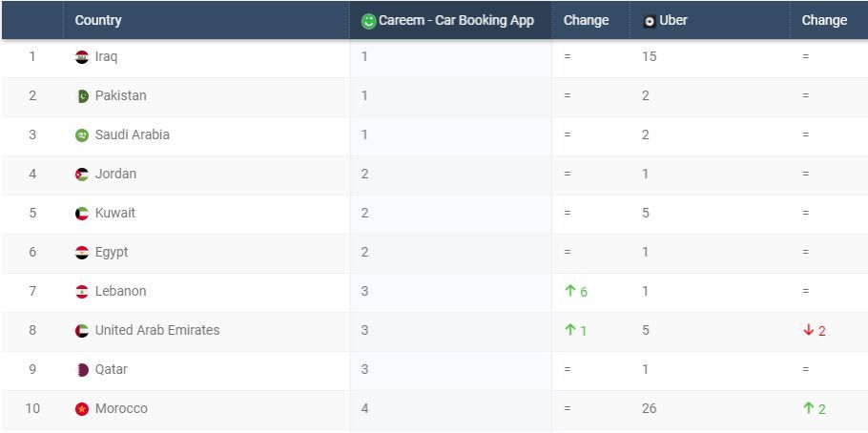Open the Morocco country link
This screenshot has width=868, height=433.
[121, 408]
